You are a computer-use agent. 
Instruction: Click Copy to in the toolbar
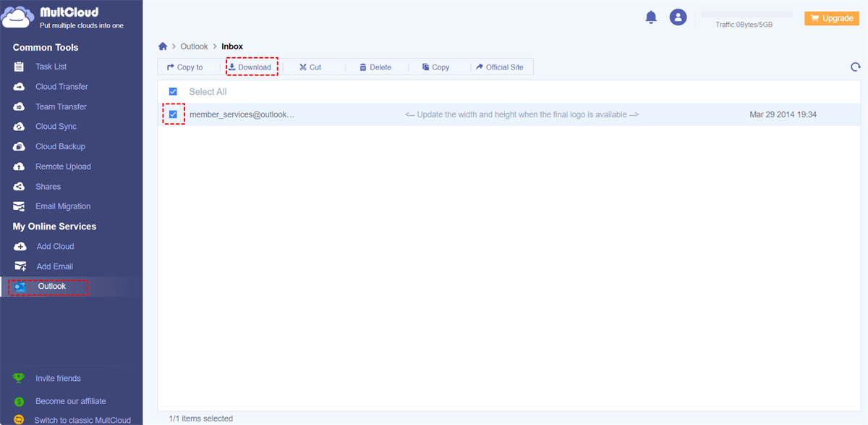point(185,67)
